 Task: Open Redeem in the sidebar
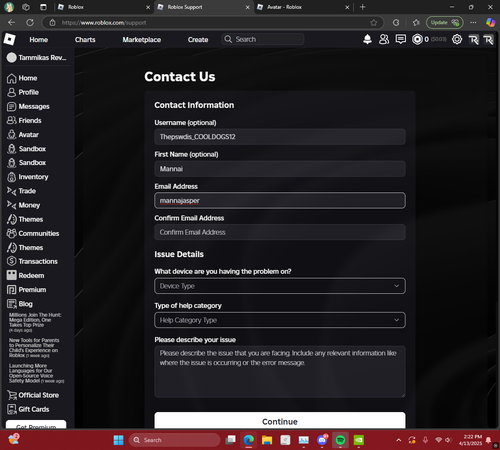(25, 275)
